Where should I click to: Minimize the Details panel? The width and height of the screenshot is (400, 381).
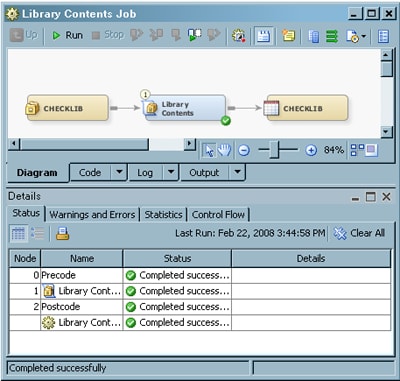coord(356,198)
